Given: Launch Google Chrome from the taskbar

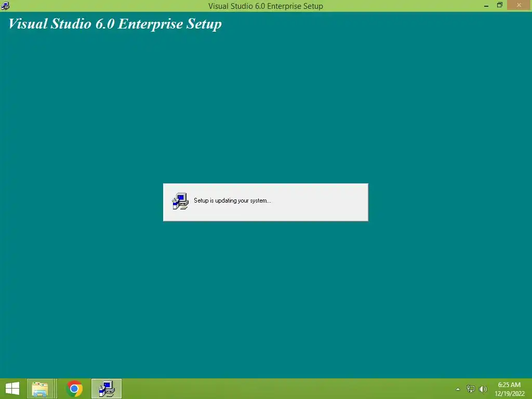Looking at the screenshot, I should pos(74,389).
